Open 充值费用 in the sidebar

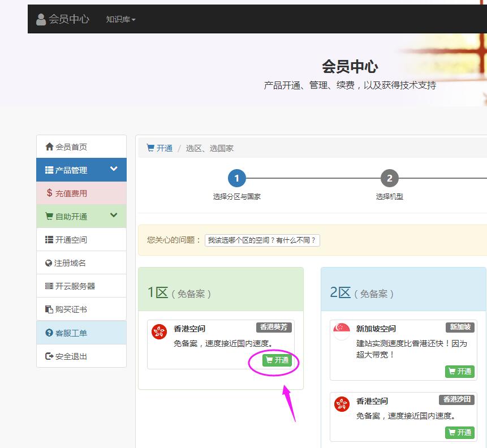(x=81, y=193)
